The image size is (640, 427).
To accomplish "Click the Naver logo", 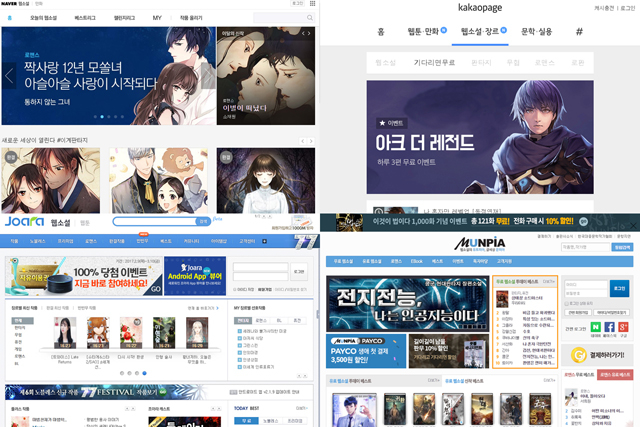I will (9, 3).
